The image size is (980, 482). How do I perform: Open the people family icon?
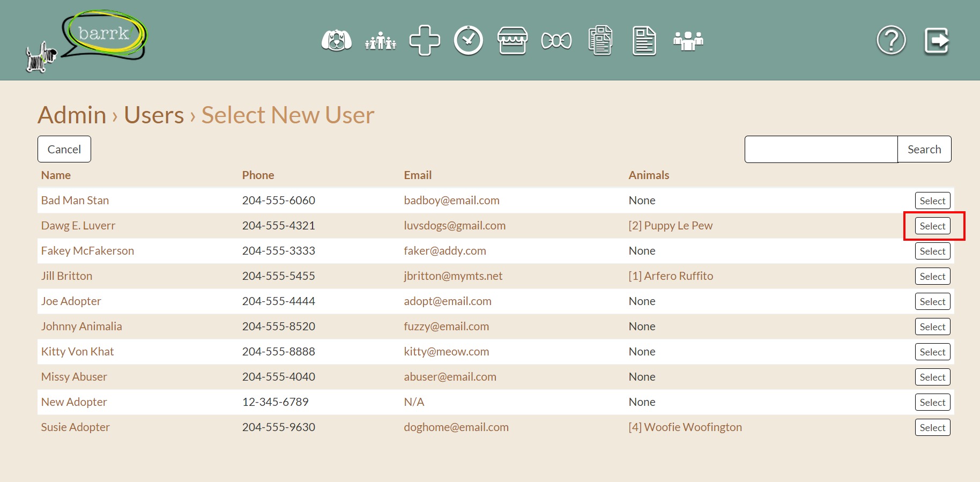381,41
